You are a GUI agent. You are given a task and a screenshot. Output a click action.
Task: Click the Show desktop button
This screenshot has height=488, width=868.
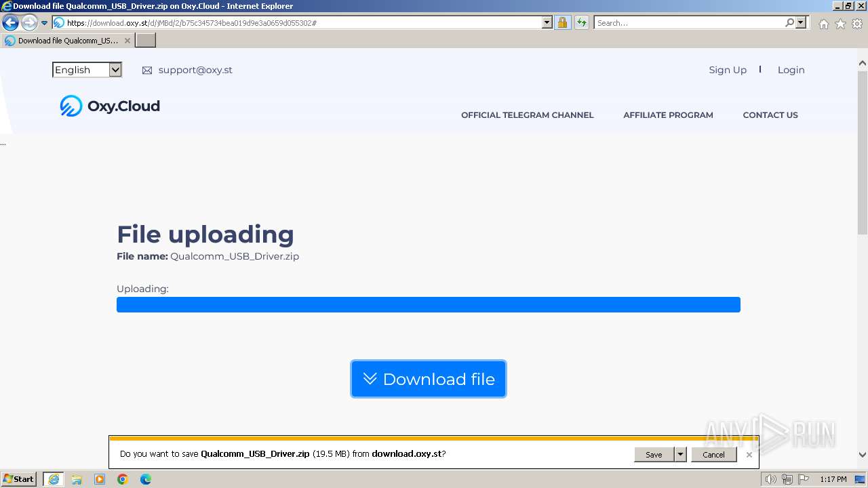pyautogui.click(x=861, y=479)
